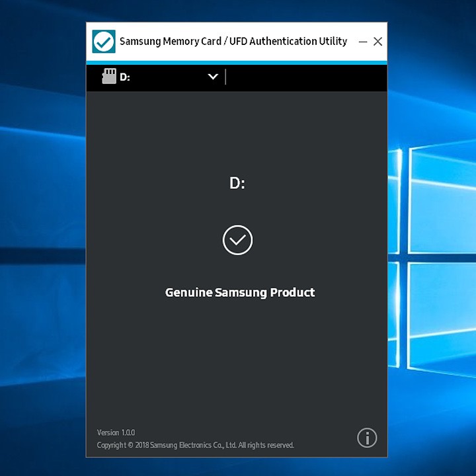This screenshot has width=476, height=476.
Task: Click the Genuine Samsung Product message
Action: pyautogui.click(x=240, y=292)
